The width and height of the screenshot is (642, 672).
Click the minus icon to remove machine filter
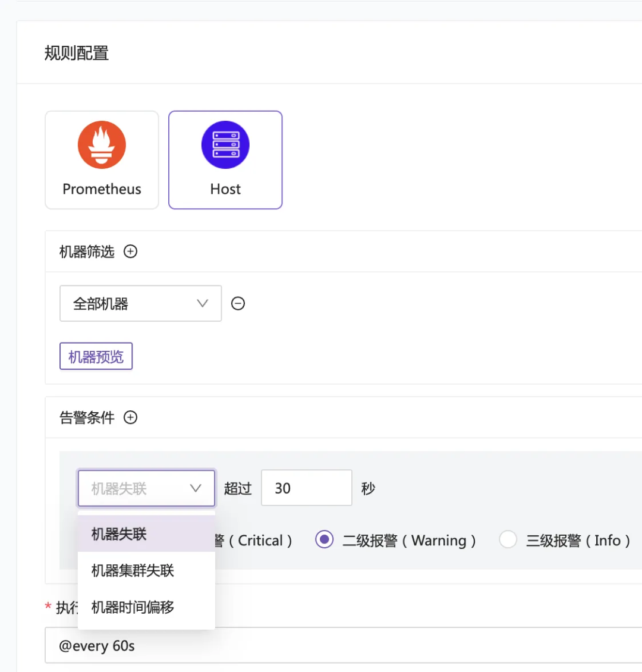(238, 303)
